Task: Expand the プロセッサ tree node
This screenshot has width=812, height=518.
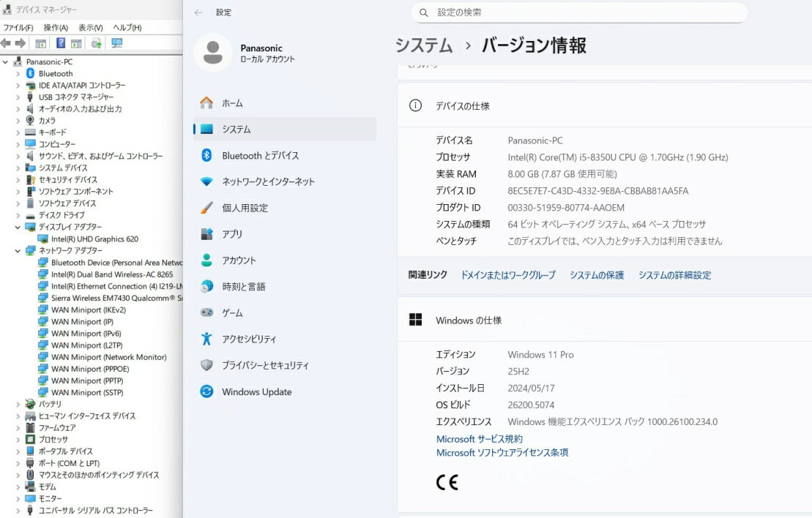Action: [x=18, y=439]
